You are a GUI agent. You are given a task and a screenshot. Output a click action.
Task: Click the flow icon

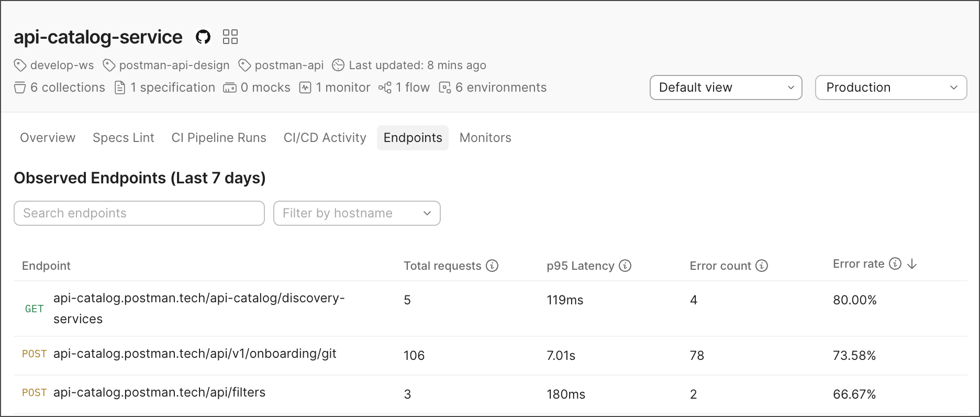385,87
